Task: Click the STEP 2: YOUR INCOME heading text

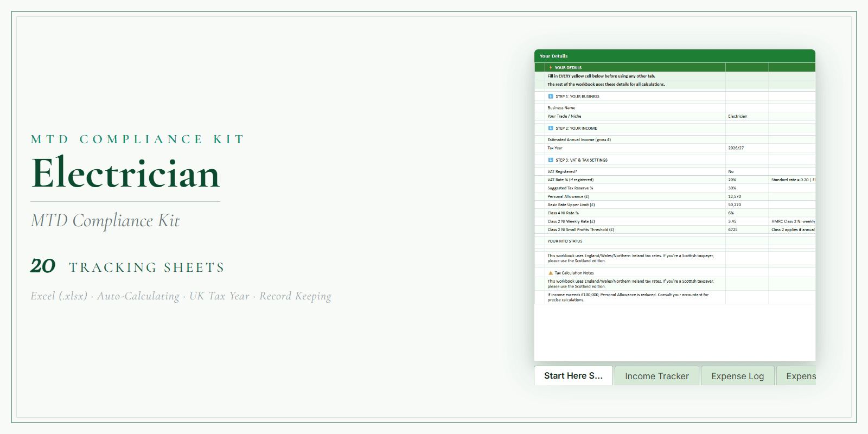Action: tap(576, 128)
